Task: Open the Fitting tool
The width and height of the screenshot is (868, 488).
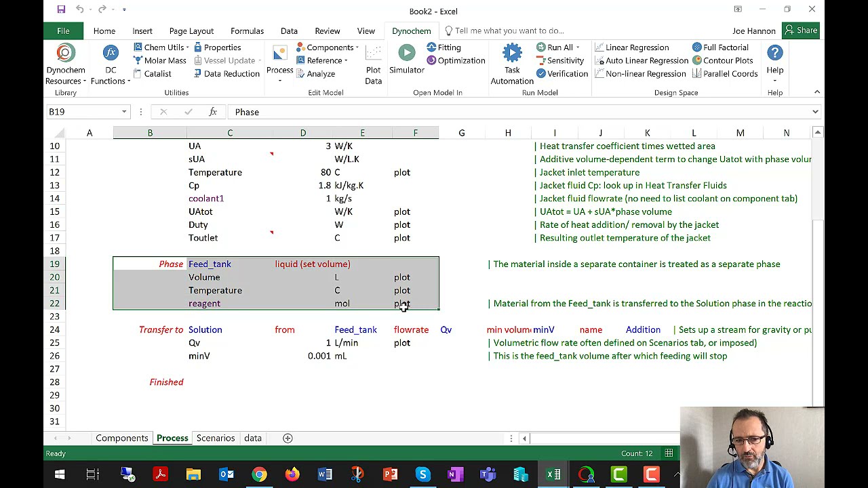Action: click(444, 47)
